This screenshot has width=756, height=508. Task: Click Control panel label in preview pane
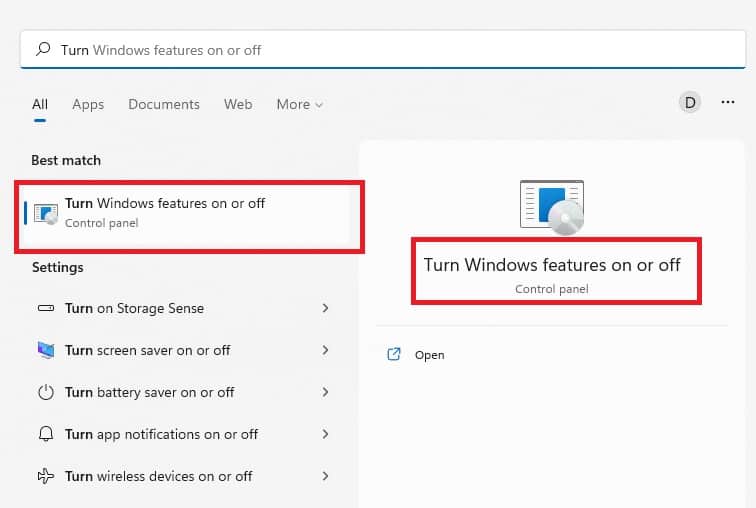[552, 289]
